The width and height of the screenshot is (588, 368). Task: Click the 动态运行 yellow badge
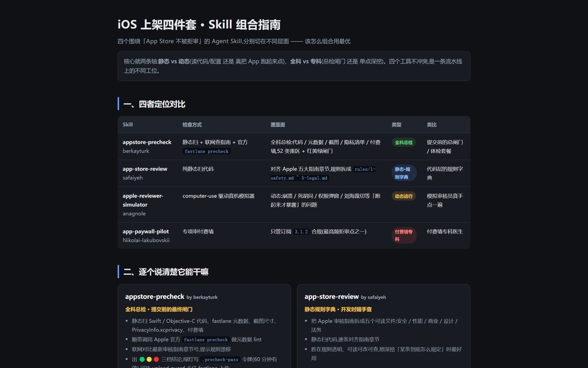click(x=404, y=196)
